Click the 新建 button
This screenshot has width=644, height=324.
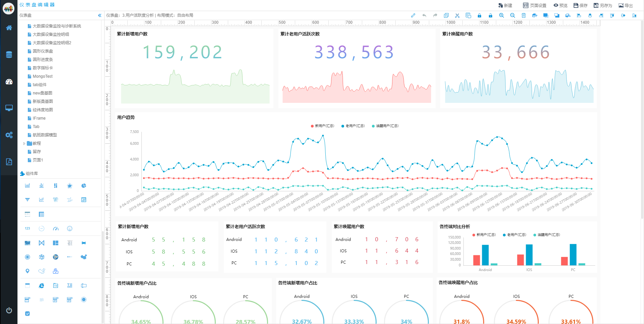click(505, 5)
